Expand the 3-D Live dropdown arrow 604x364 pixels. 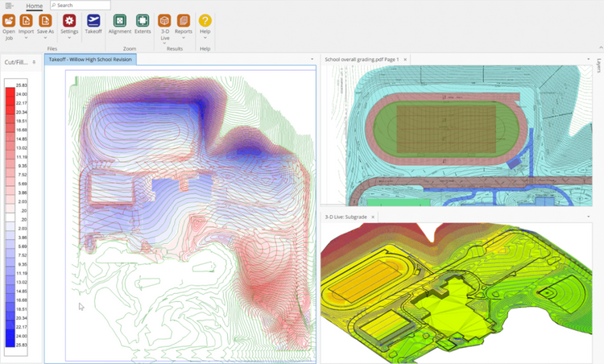pyautogui.click(x=164, y=43)
